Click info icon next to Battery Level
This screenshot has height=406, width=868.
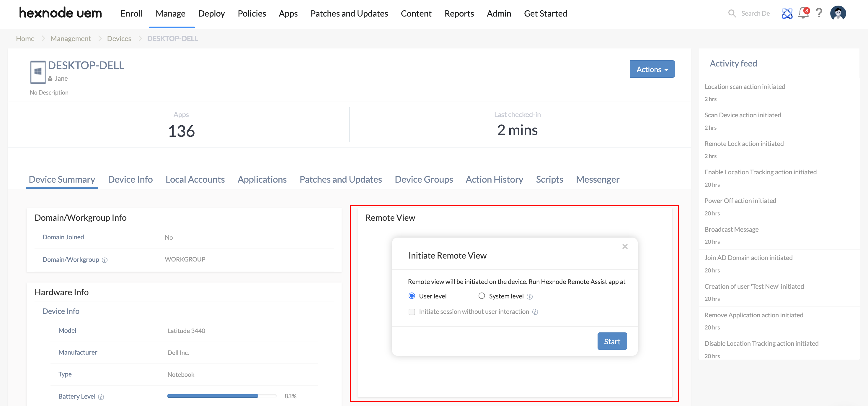point(101,397)
